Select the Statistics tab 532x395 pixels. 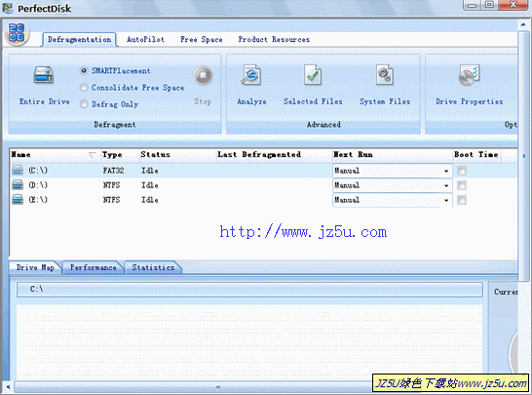click(153, 267)
